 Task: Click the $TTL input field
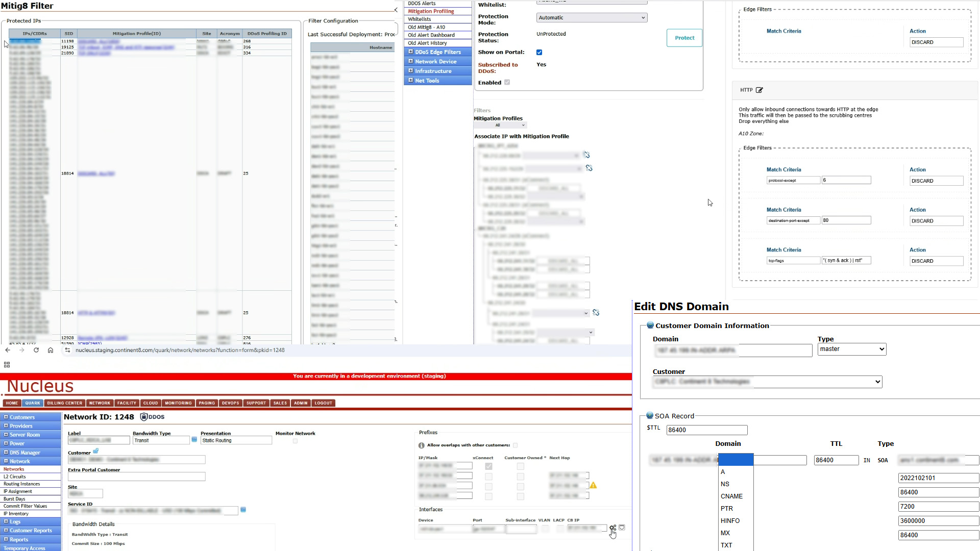click(x=706, y=430)
